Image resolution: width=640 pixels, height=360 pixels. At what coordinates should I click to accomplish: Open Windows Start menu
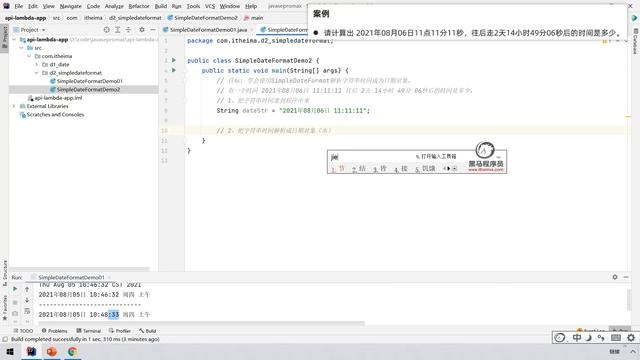10,351
